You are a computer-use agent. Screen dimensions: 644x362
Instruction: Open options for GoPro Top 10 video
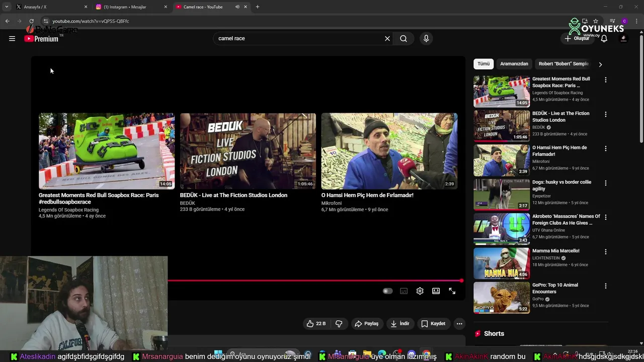click(x=606, y=286)
